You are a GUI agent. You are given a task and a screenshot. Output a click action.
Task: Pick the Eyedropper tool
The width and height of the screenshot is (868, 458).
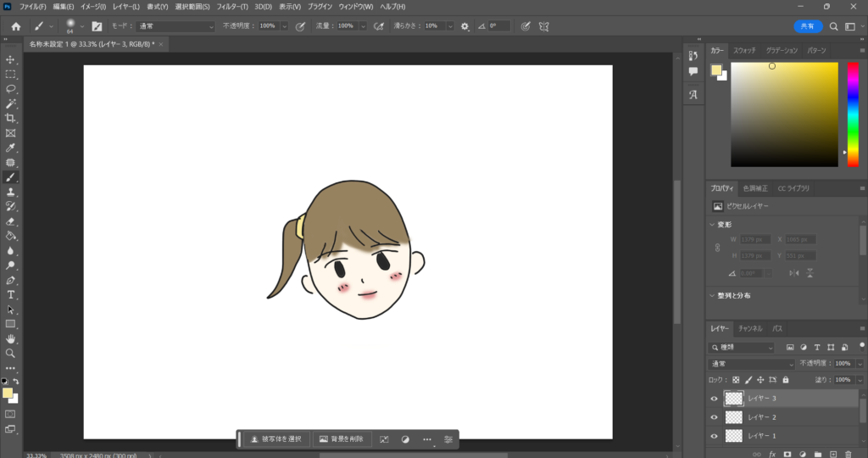11,148
